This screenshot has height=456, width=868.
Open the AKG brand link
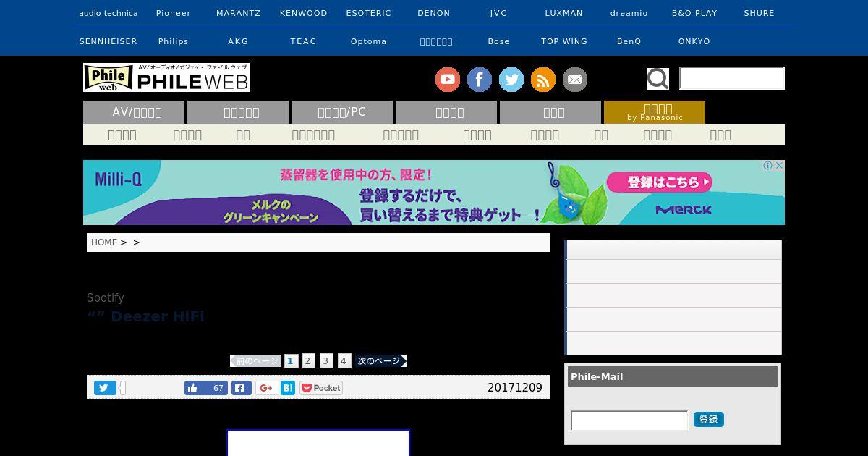click(x=239, y=41)
